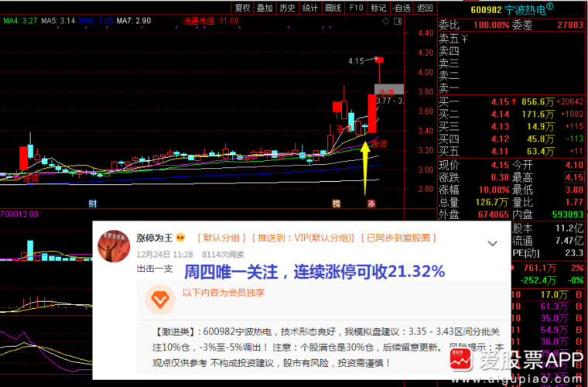This screenshot has width=588, height=387.
Task: Click the 流通市值: 31.00 label
Action: [x=210, y=21]
